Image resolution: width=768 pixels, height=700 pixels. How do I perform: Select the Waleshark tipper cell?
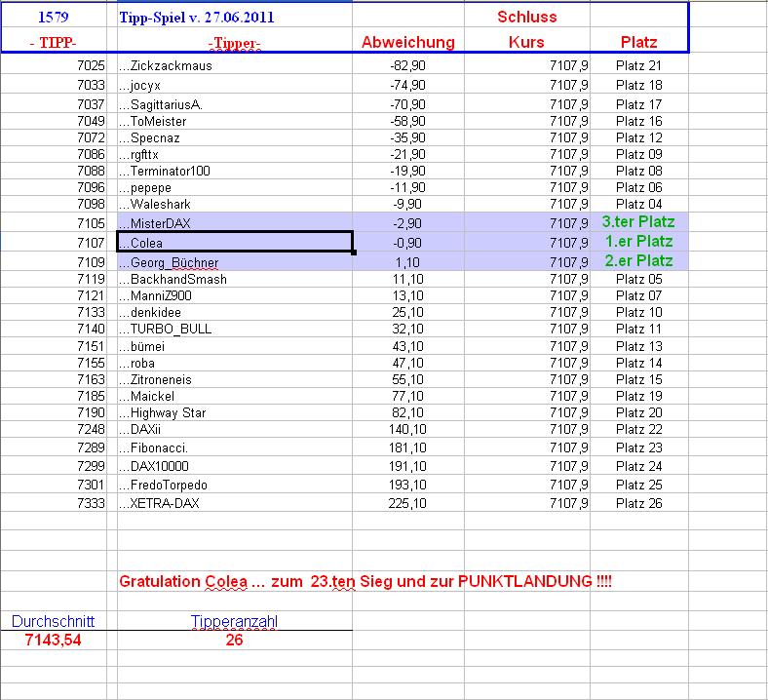point(235,205)
